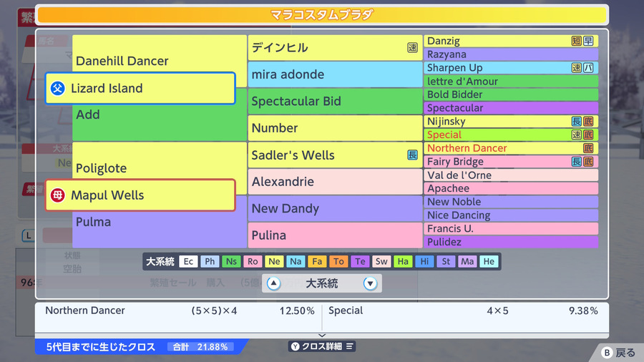Click the up arrow beside 大系統
This screenshot has height=362, width=644.
273,283
